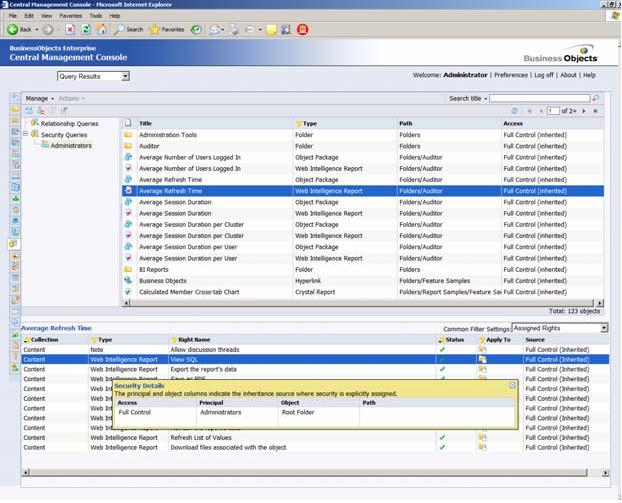Click the red people icon in manage toolbar
Screen dimensions: 622x503
pyautogui.click(x=41, y=111)
